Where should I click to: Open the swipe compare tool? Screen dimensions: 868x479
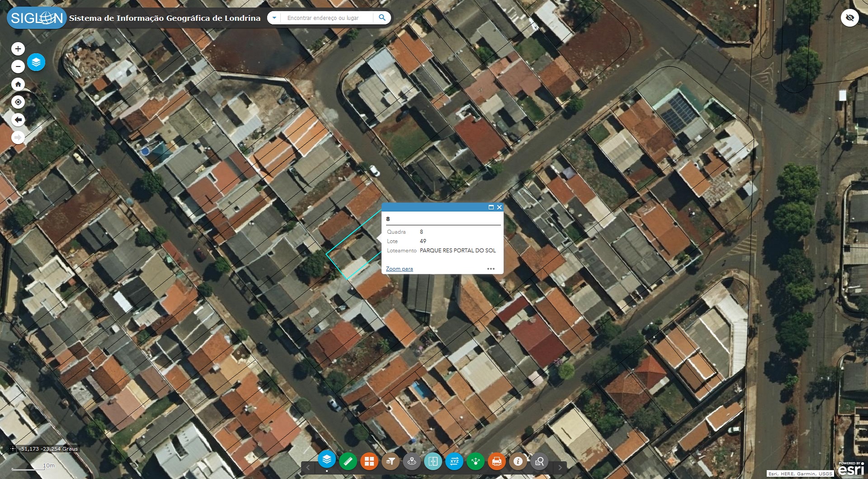click(433, 461)
